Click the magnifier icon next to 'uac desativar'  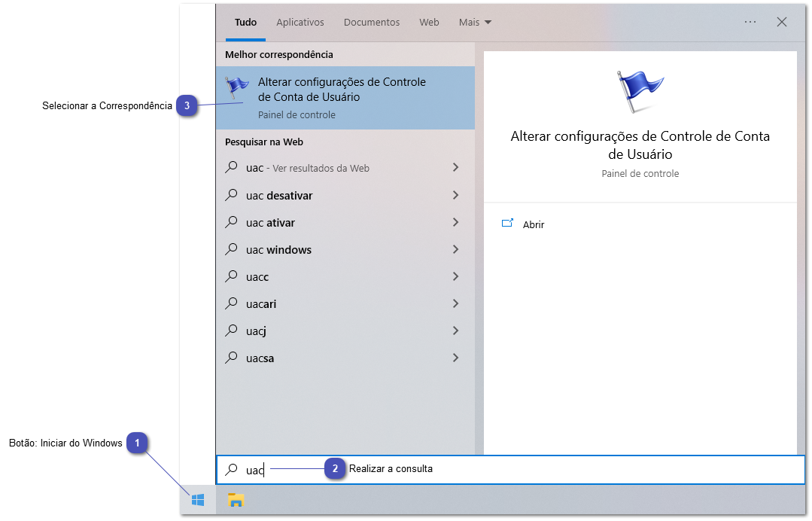tap(232, 195)
